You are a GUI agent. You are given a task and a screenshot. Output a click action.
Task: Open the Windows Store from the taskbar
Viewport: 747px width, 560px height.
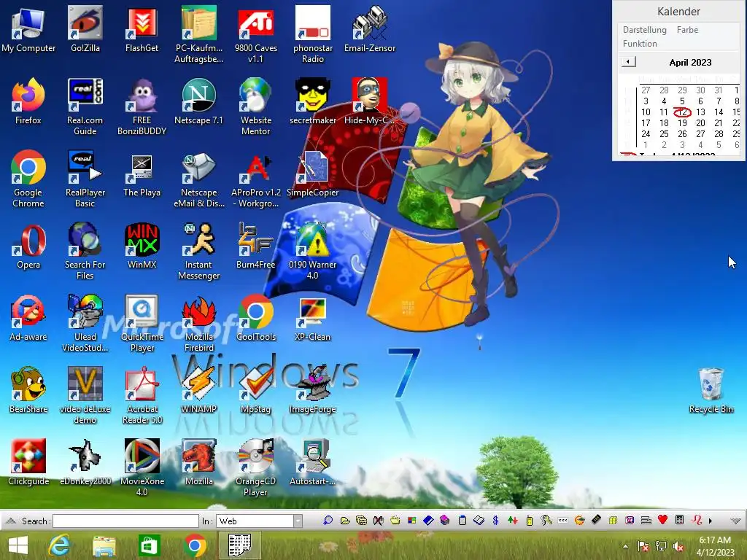coord(149,545)
